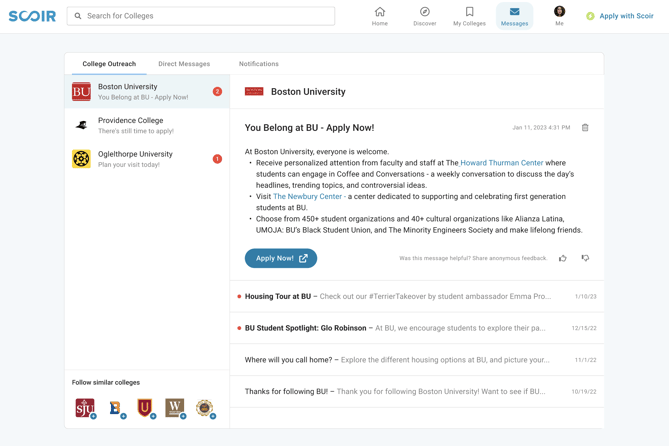Open Thanks for following BU! message
Image resolution: width=669 pixels, height=446 pixels.
click(417, 391)
